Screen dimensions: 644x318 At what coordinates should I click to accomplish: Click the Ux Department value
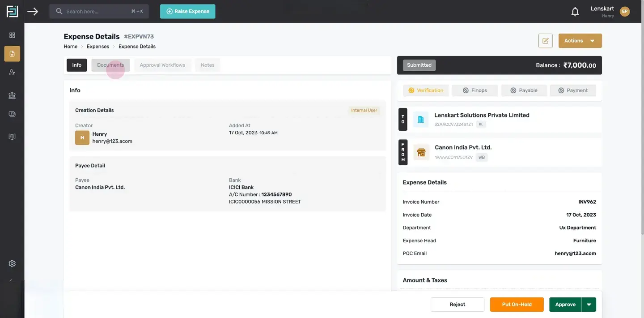(578, 228)
